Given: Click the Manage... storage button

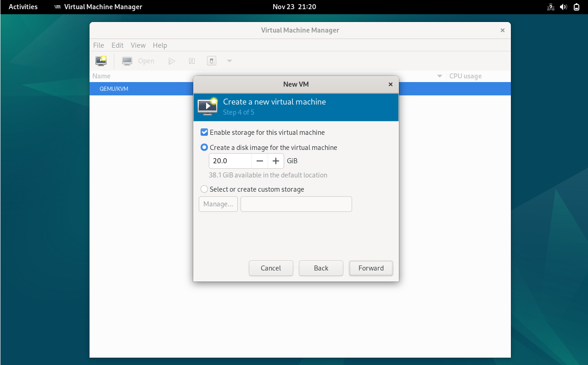Looking at the screenshot, I should pyautogui.click(x=218, y=204).
